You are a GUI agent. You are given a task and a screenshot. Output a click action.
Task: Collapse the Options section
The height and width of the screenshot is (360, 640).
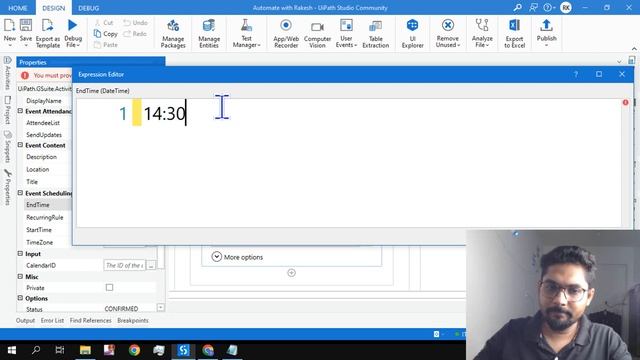tap(20, 298)
